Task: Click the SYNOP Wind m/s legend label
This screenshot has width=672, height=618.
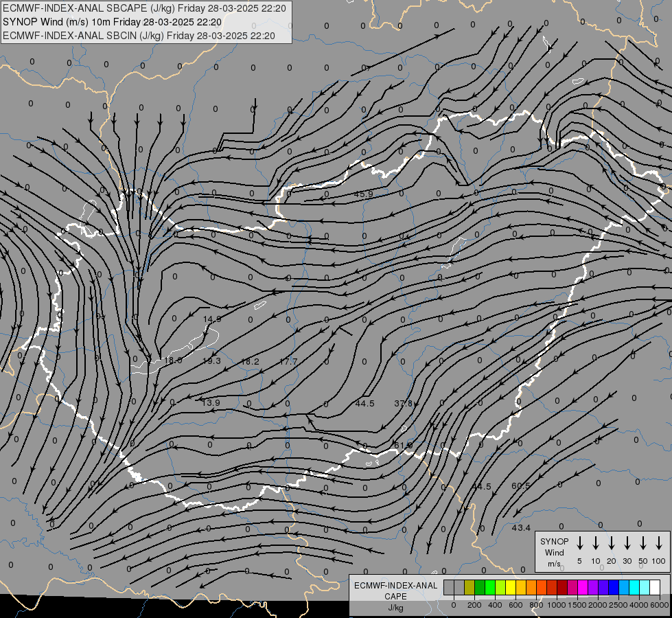Action: pos(554,552)
